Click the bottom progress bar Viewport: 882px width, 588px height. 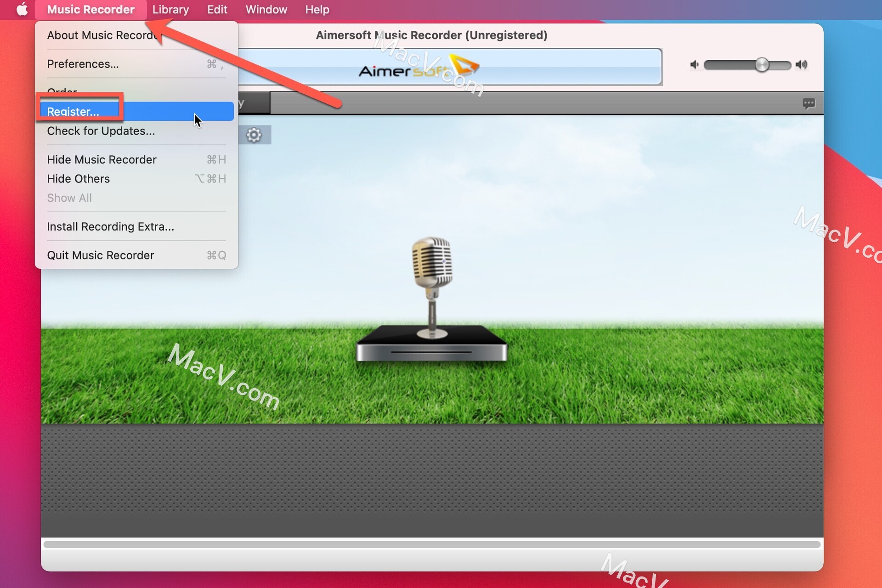[432, 544]
